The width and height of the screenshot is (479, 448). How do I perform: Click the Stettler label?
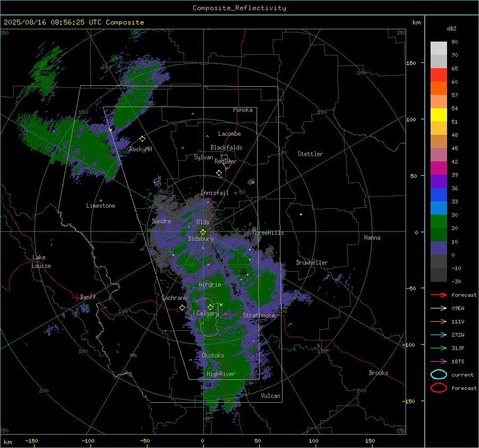310,154
